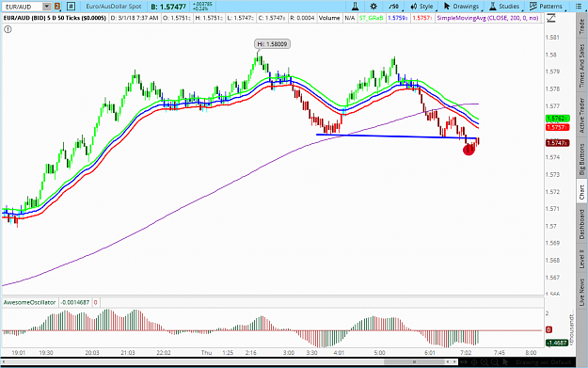Click the info circle icon on chart

[8, 29]
